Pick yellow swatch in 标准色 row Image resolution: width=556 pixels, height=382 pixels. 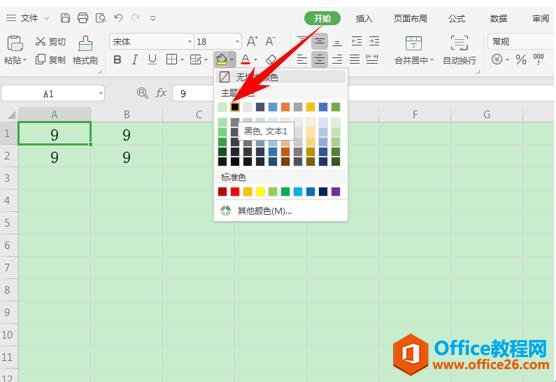click(x=260, y=192)
